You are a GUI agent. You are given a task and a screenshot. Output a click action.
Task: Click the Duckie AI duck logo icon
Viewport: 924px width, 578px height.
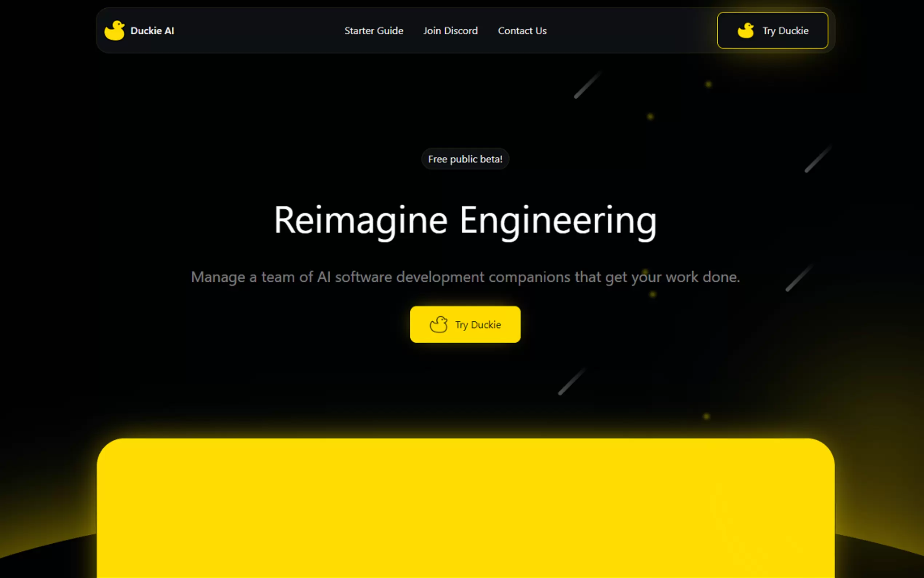coord(115,31)
